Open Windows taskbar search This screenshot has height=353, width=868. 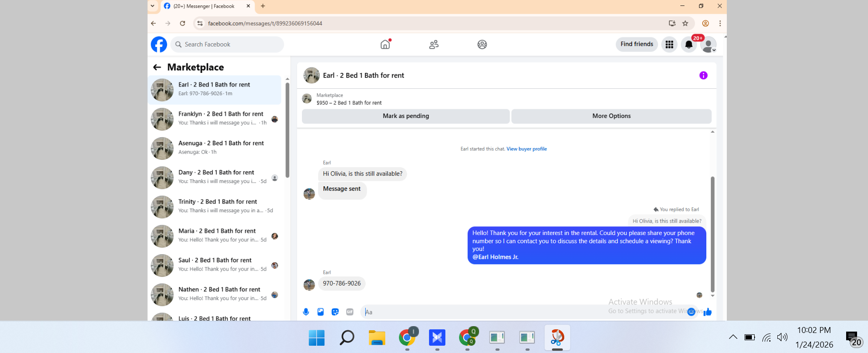347,338
